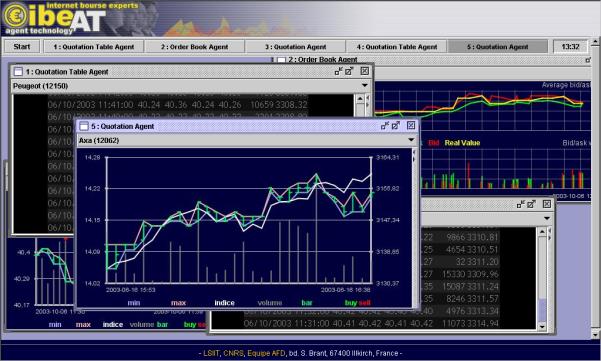This screenshot has width=601, height=361.
Task: Open the Peugeot (12150) stock dropdown
Action: pyautogui.click(x=365, y=86)
